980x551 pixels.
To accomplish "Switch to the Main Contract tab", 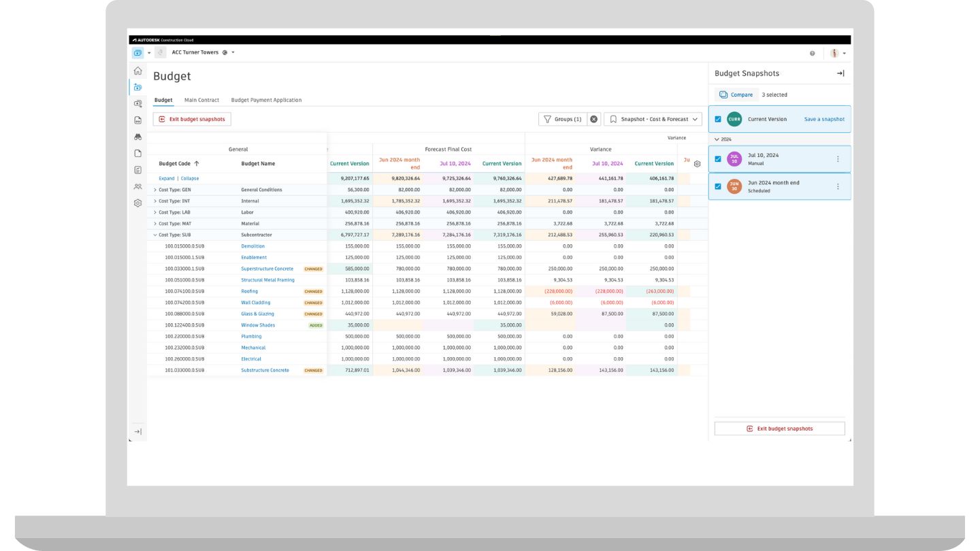I will point(201,100).
